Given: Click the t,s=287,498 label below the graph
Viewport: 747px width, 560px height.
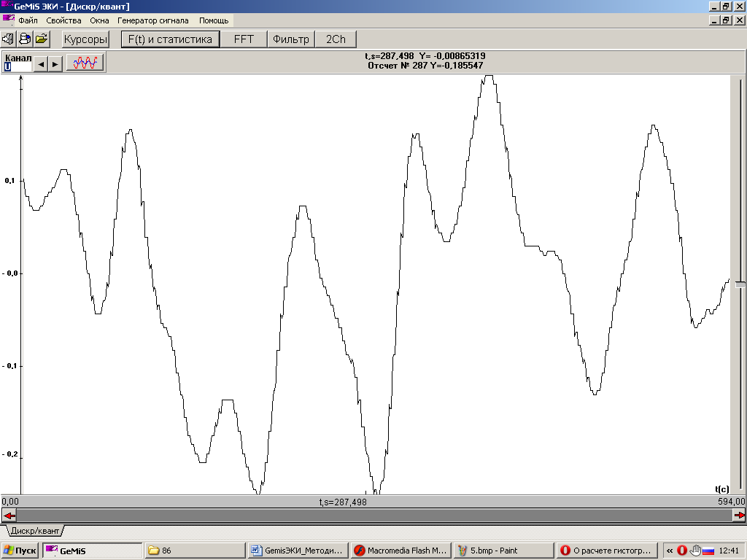Looking at the screenshot, I should pos(343,502).
